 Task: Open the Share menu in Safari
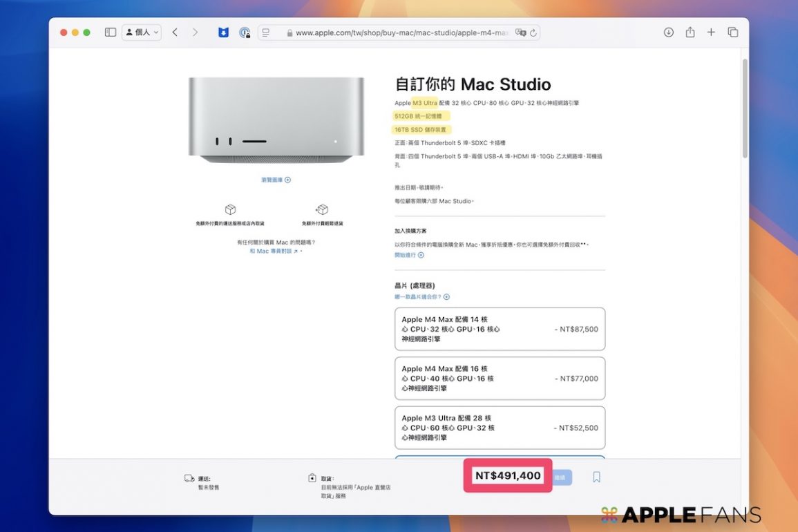690,32
